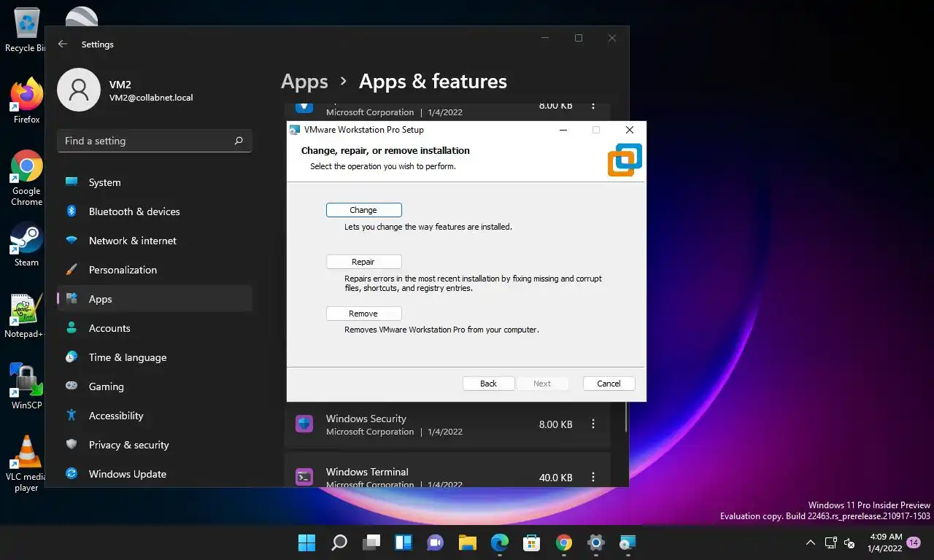Click the Bluetooth icon in sidebar

[x=72, y=211]
